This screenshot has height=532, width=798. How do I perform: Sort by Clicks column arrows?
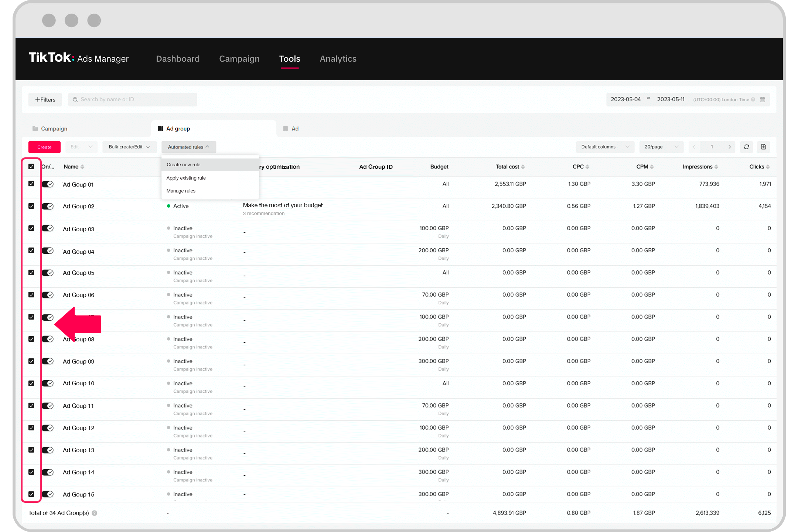tap(768, 167)
